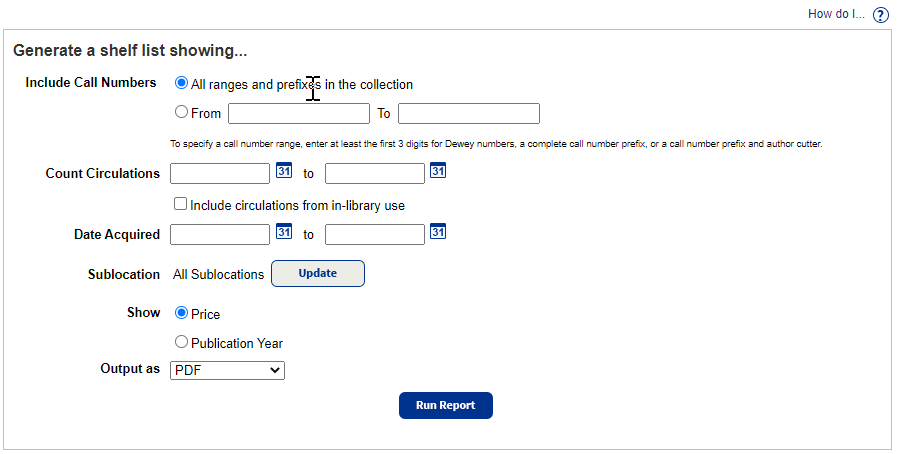Click Date Acquired end date field

tap(375, 234)
